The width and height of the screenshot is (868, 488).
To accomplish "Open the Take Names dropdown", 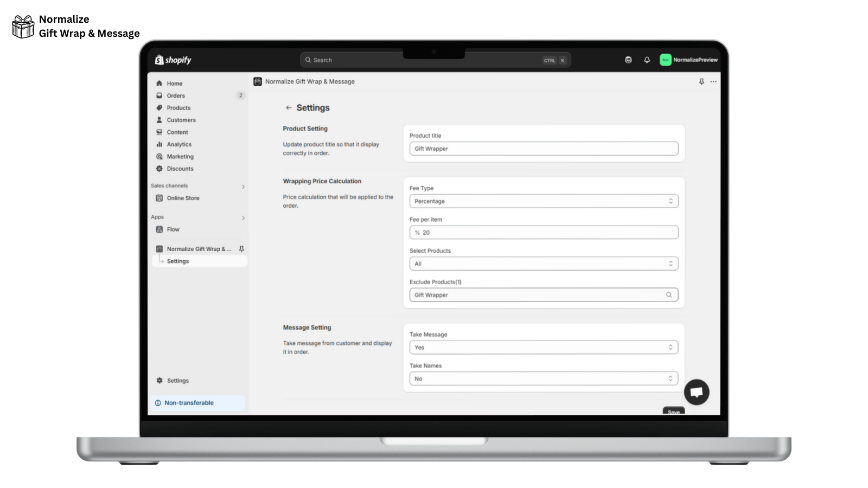I will click(x=543, y=378).
